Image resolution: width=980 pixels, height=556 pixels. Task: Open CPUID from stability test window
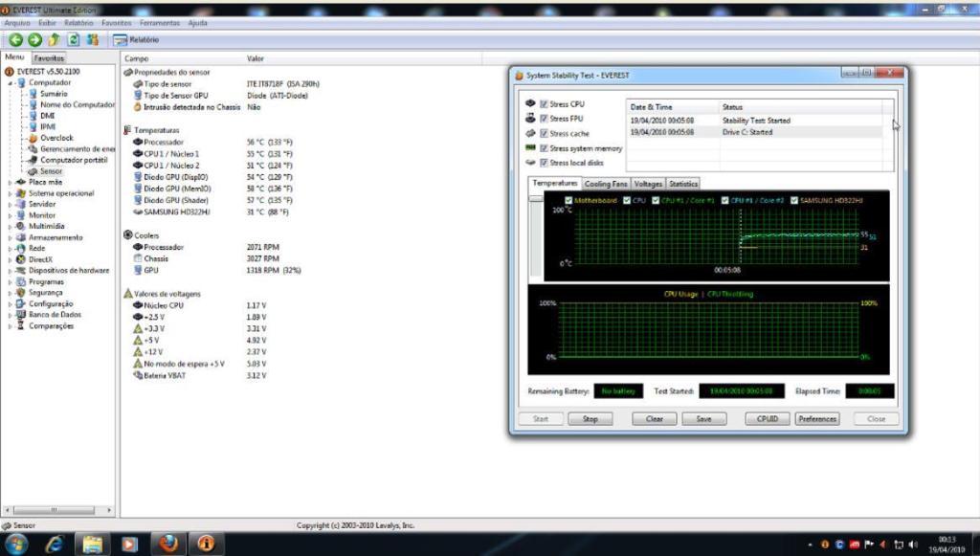point(768,419)
